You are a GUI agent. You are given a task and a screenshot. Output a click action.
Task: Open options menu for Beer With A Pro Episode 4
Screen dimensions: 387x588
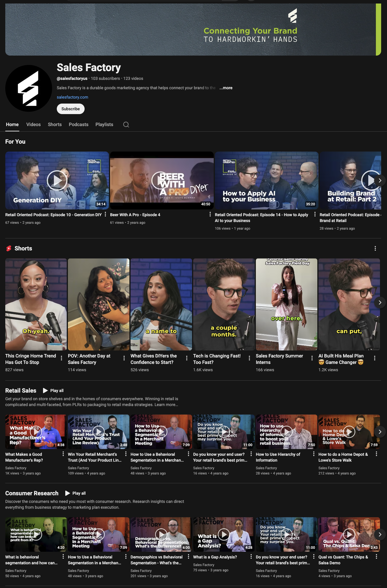210,214
